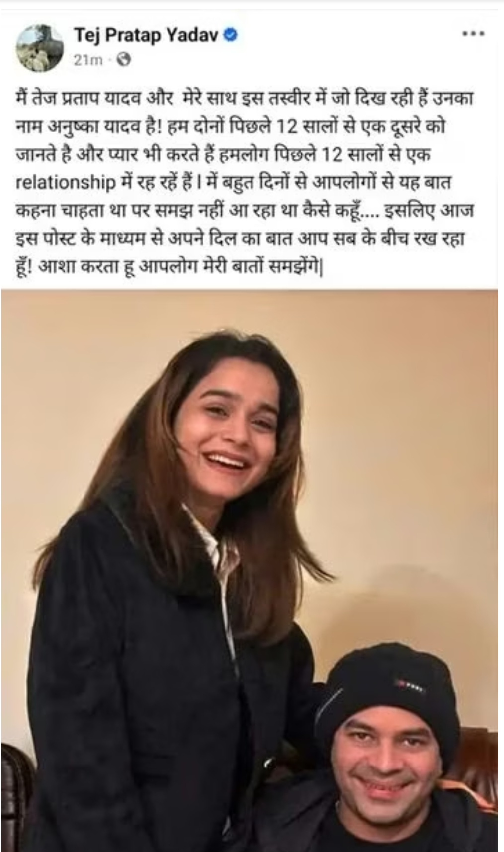This screenshot has height=852, width=504.
Task: Click the globe public-audience icon
Action: [123, 60]
